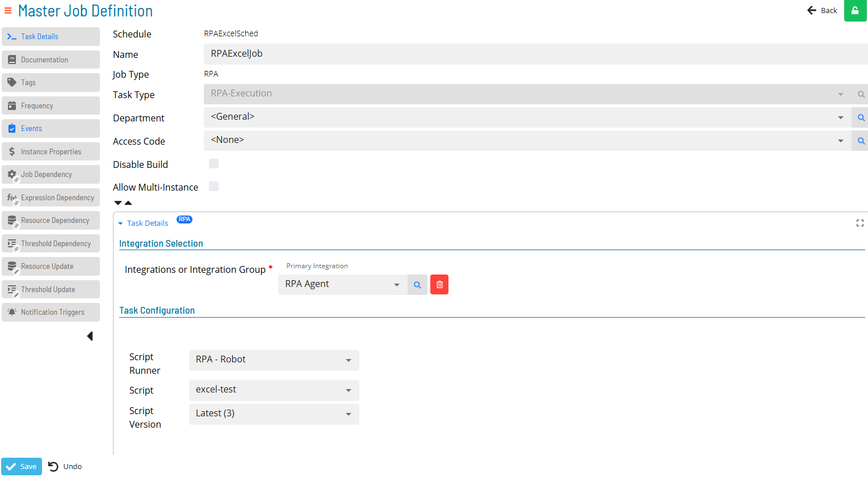This screenshot has width=868, height=477.
Task: Enable the Disable Build checkbox
Action: 214,164
